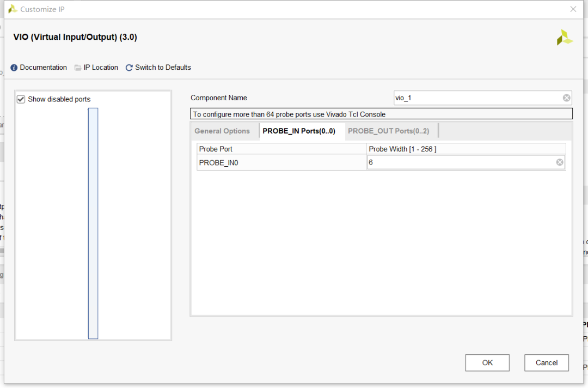Open the PROBE_OUT Ports(0..2) tab

[389, 131]
